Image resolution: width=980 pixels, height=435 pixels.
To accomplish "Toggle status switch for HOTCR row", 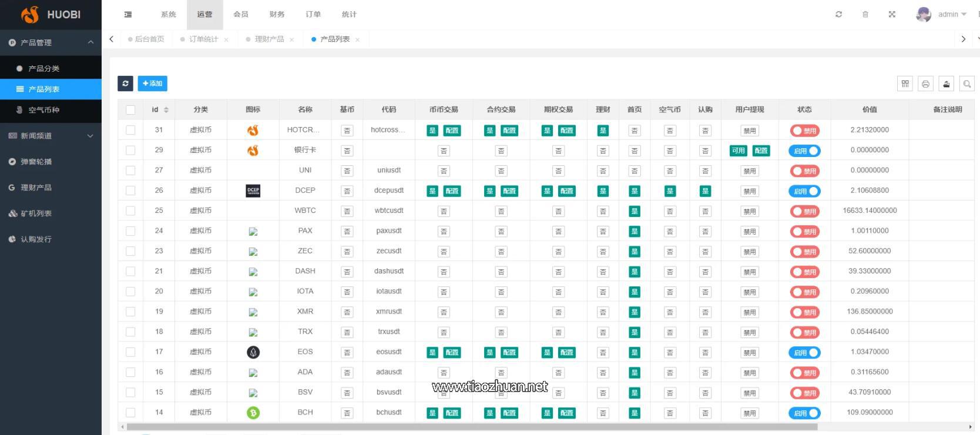I will click(x=804, y=130).
